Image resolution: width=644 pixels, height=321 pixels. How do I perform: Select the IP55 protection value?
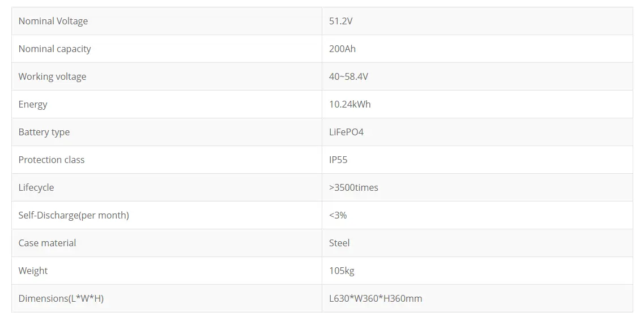pyautogui.click(x=338, y=160)
